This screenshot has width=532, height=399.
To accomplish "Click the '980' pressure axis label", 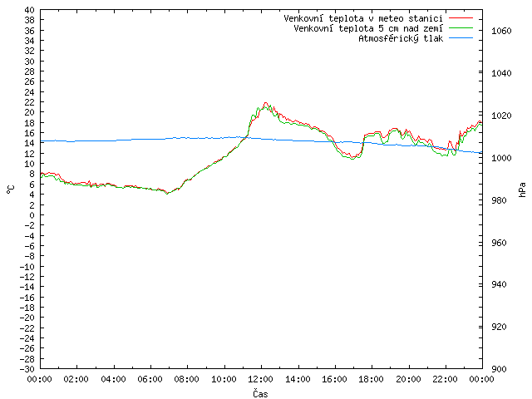I will pos(499,200).
